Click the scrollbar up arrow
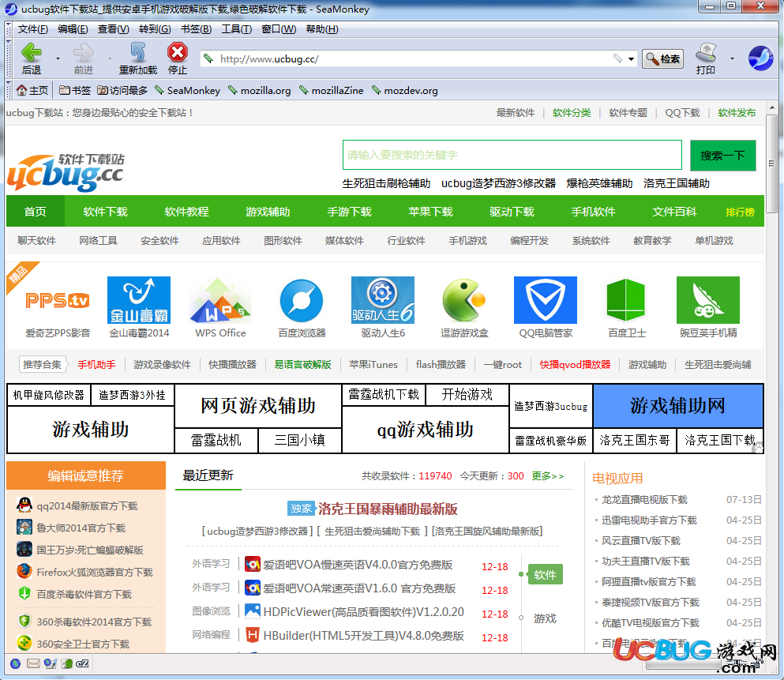 (772, 107)
